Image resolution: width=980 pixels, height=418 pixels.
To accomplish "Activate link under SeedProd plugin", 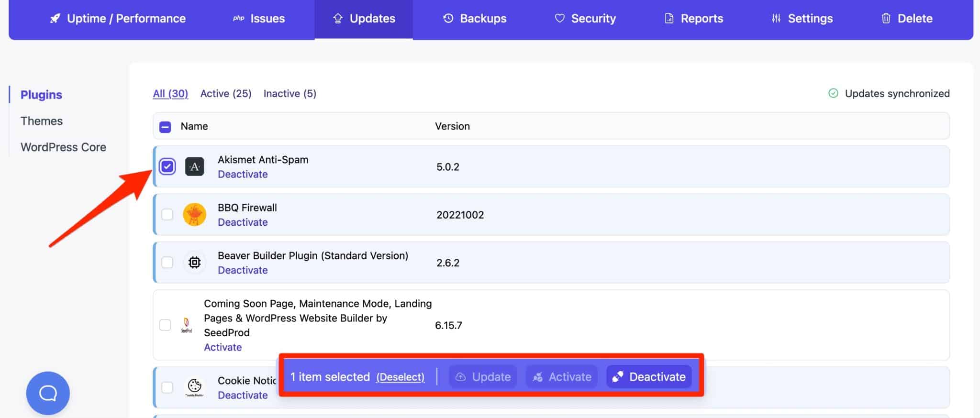I will coord(223,347).
